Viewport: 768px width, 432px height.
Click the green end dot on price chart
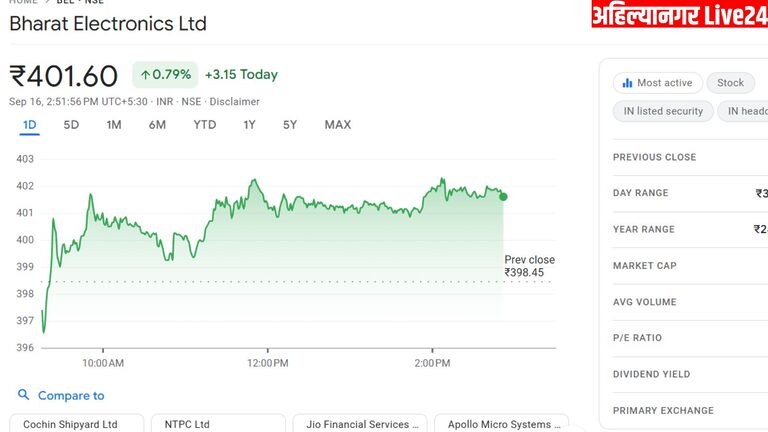pos(503,196)
